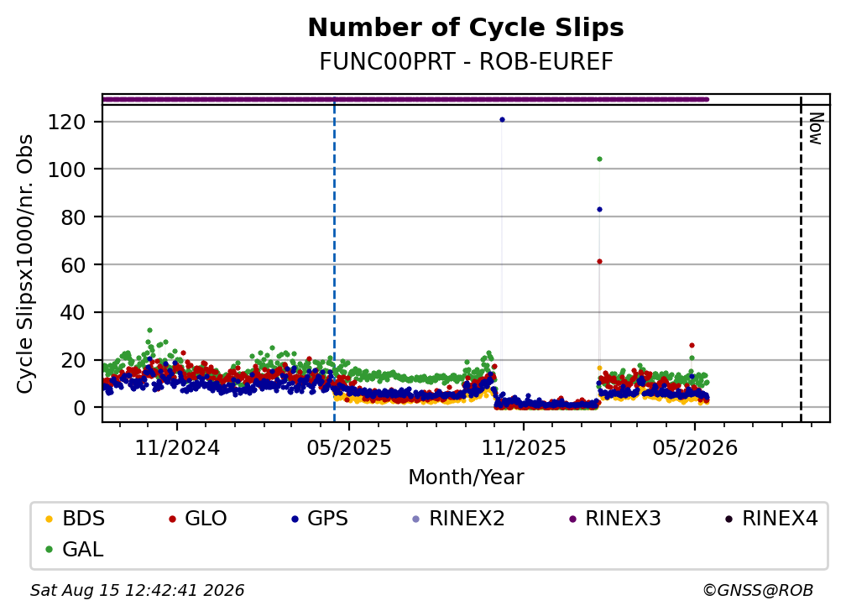Click the GAL legend entry
The height and width of the screenshot is (616, 846).
(75, 550)
